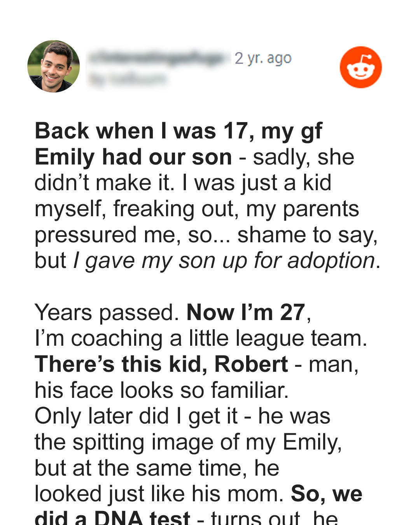This screenshot has width=420, height=525.
Task: Click line "myself, freaking out, my parents"
Action: pos(197,209)
